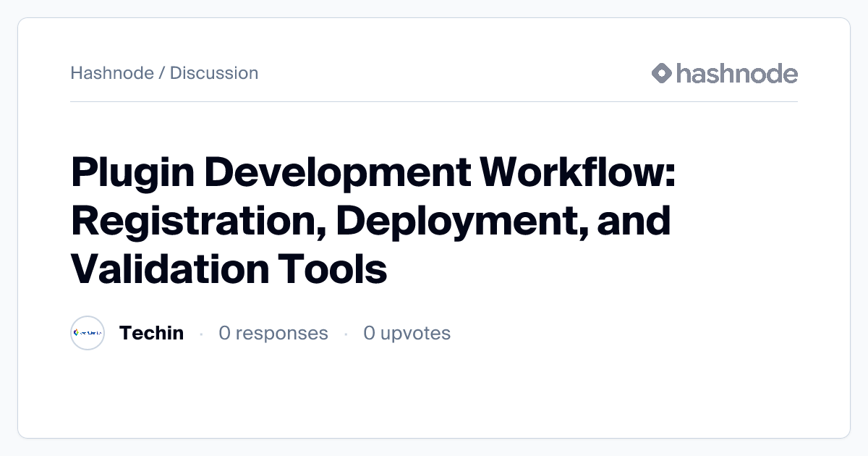Image resolution: width=868 pixels, height=456 pixels.
Task: Click the circular author avatar image
Action: [x=88, y=333]
